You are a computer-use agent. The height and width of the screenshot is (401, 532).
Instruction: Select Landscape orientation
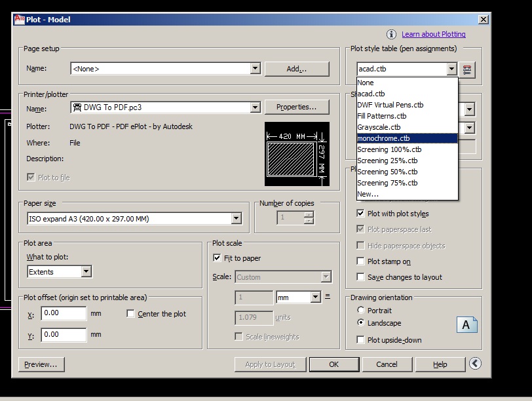[x=360, y=322]
